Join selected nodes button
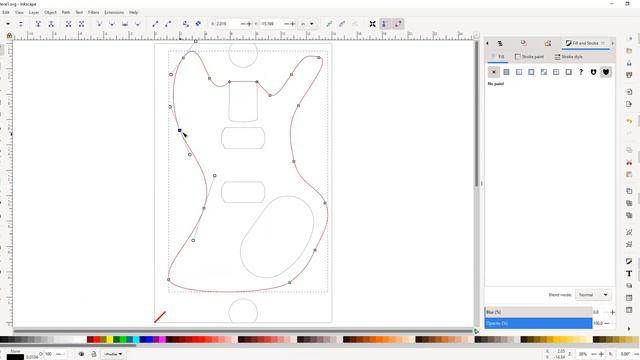640x360 pixels. (38, 24)
